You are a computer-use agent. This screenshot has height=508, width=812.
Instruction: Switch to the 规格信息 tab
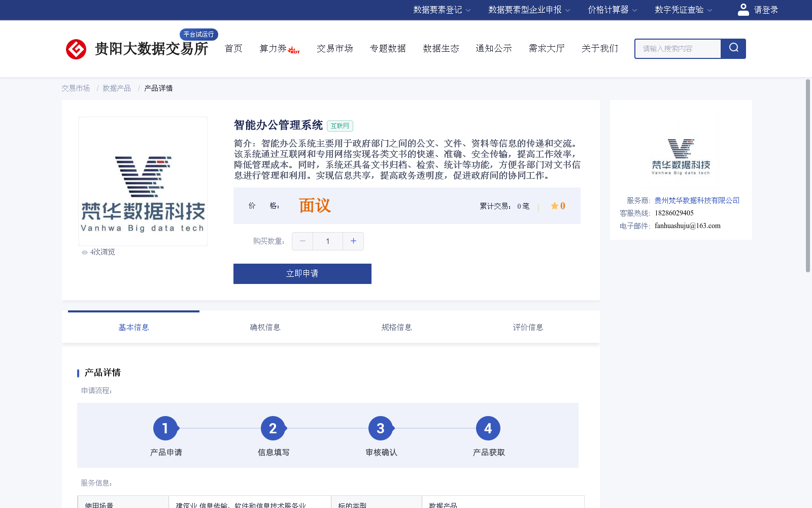(396, 327)
